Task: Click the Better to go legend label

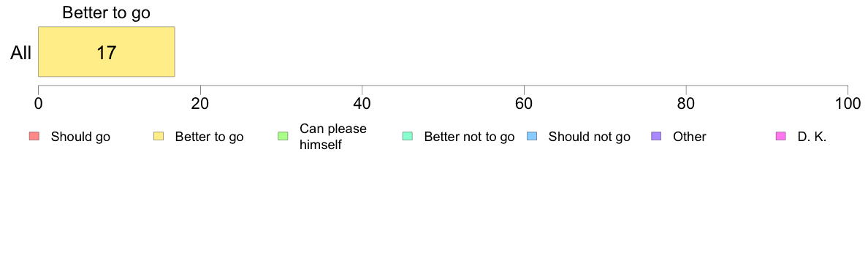Action: coord(209,137)
